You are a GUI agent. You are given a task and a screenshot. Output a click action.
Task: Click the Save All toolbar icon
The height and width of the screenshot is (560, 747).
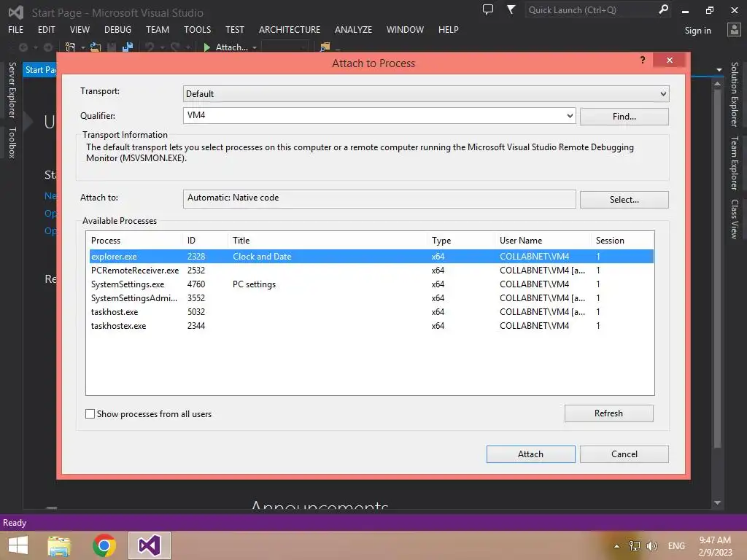[x=128, y=47]
